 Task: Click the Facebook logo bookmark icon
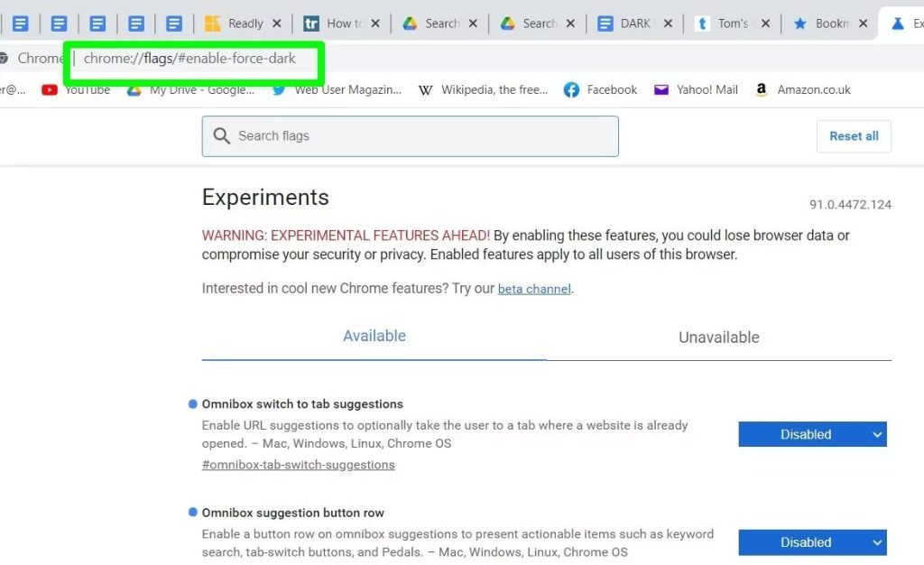pos(571,90)
